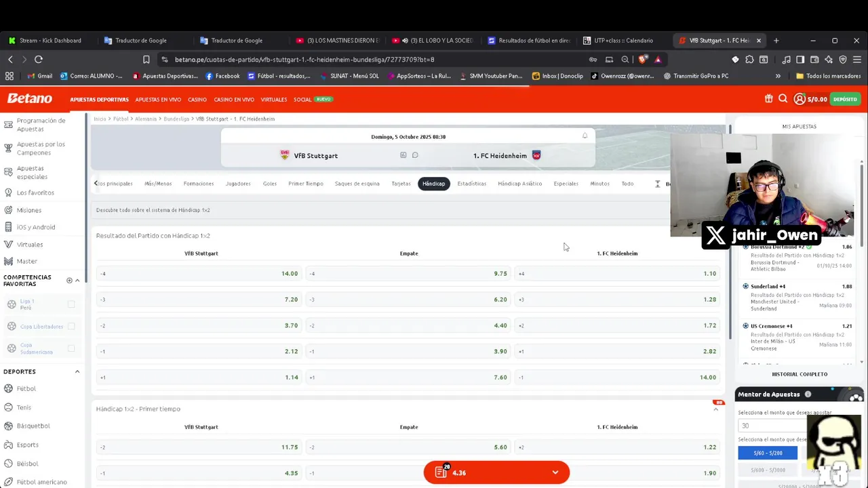Image resolution: width=868 pixels, height=488 pixels.
Task: Click the Fútbol soccer ball icon
Action: coord(8,388)
